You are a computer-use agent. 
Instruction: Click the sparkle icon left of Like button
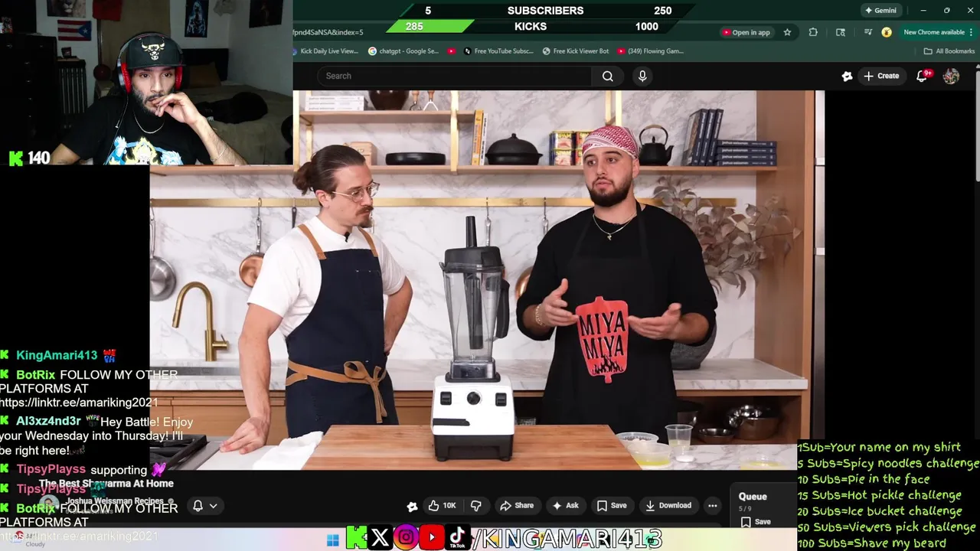point(412,507)
